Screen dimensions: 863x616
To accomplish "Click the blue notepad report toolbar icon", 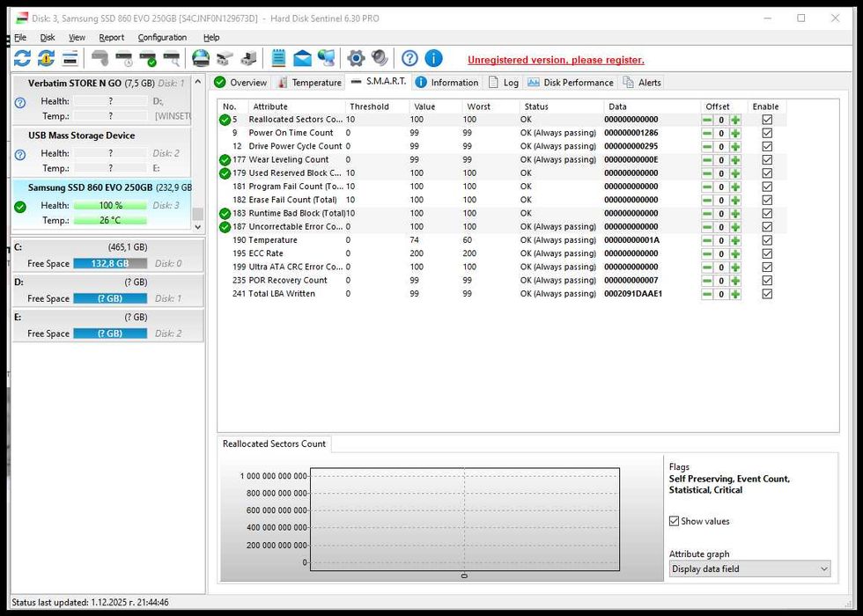I will point(278,58).
